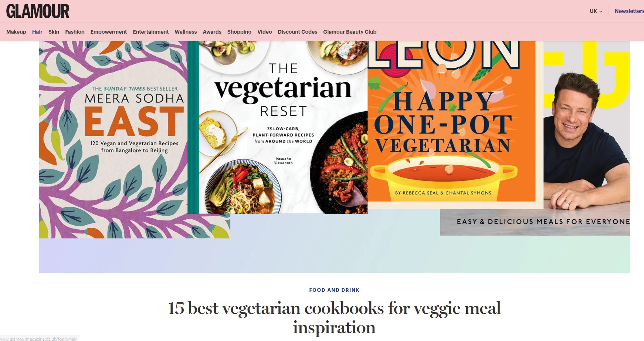
Task: Open the Empowerment section
Action: (109, 32)
